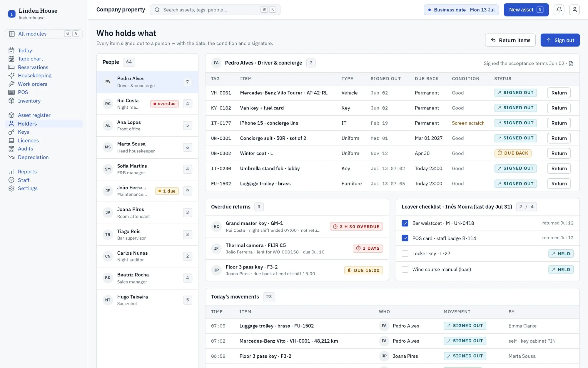Click the 3 DAYS overdue badge

[x=368, y=248]
